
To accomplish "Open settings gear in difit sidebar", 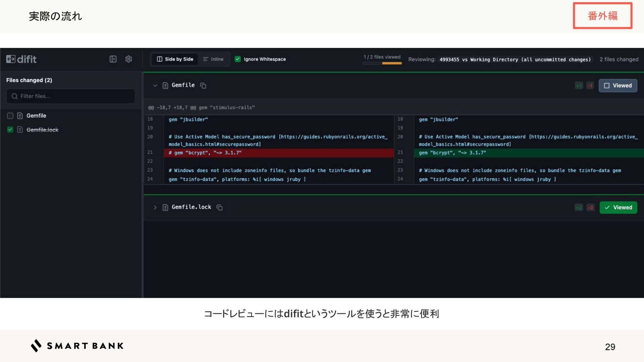I will point(128,59).
